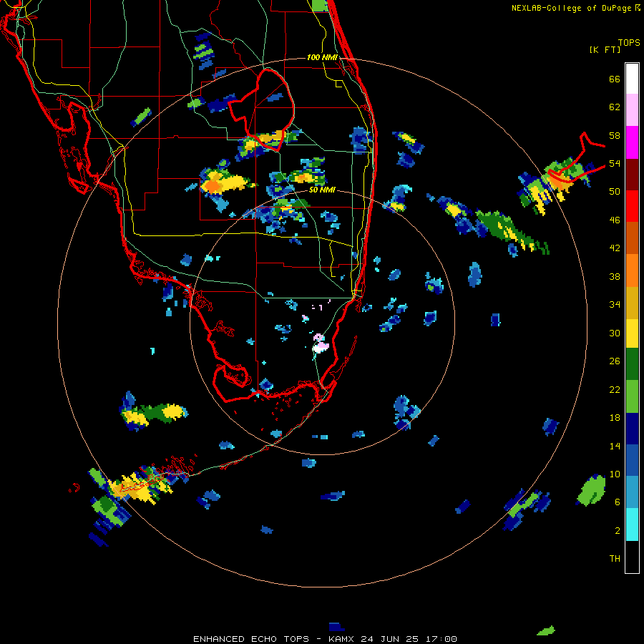Click the Lake Okeechobee outline

(x=261, y=109)
